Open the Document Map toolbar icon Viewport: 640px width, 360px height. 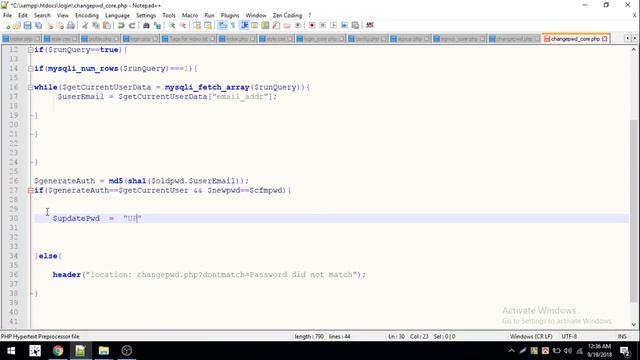[x=265, y=25]
